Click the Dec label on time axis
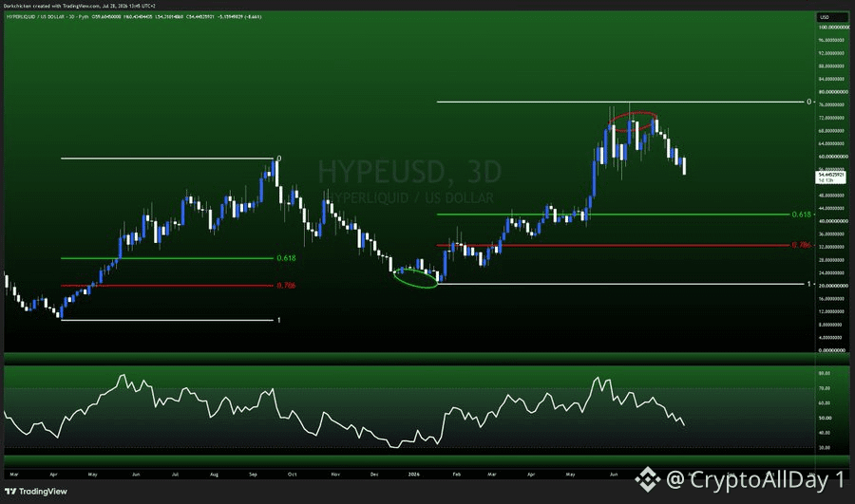 (x=374, y=475)
